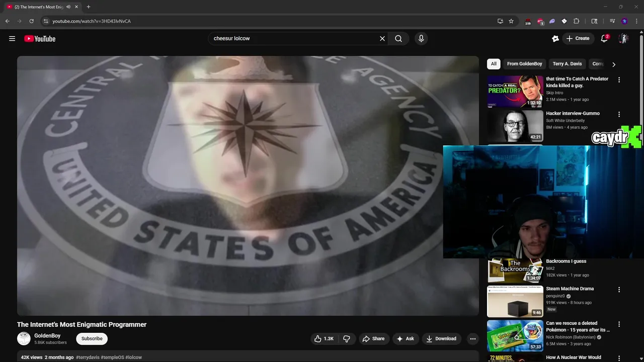The width and height of the screenshot is (644, 362).
Task: Click the Share button
Action: 373,339
